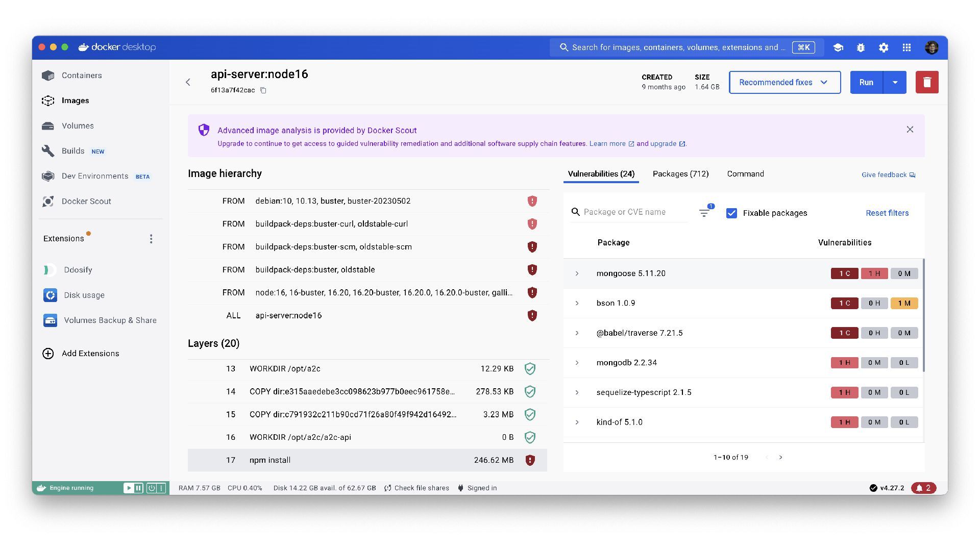Open the Volumes section
The image size is (980, 551).
78,126
